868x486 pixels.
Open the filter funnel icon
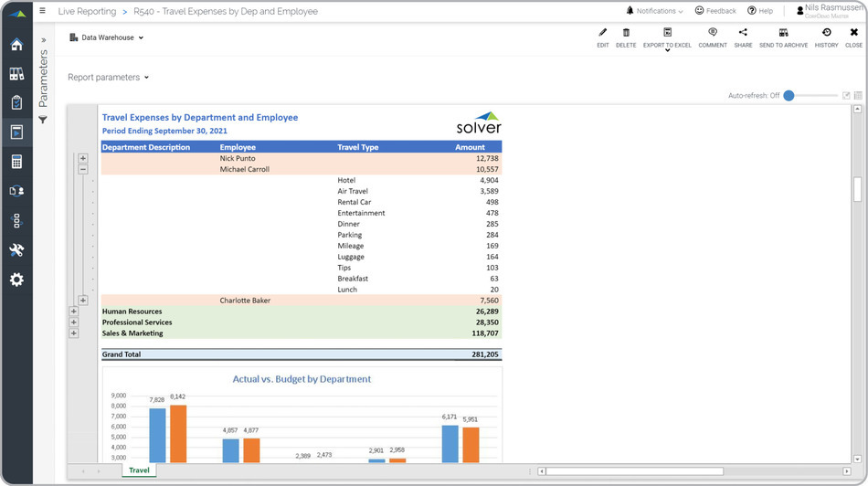[43, 121]
